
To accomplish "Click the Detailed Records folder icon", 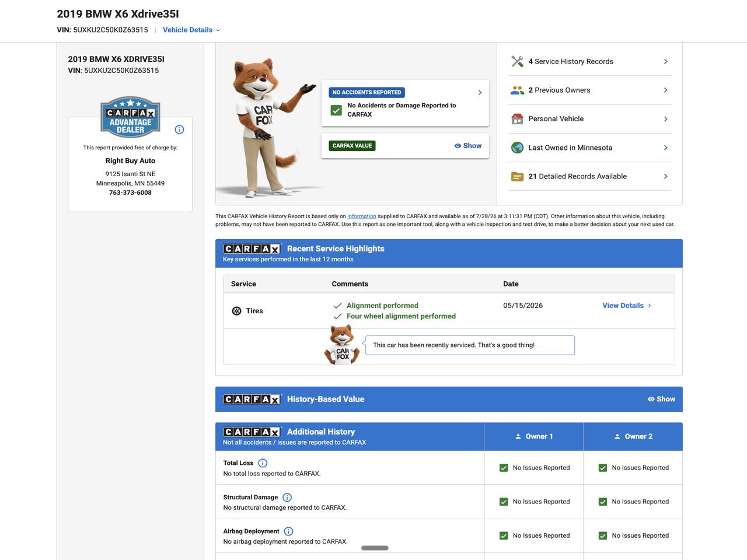I will click(x=517, y=176).
